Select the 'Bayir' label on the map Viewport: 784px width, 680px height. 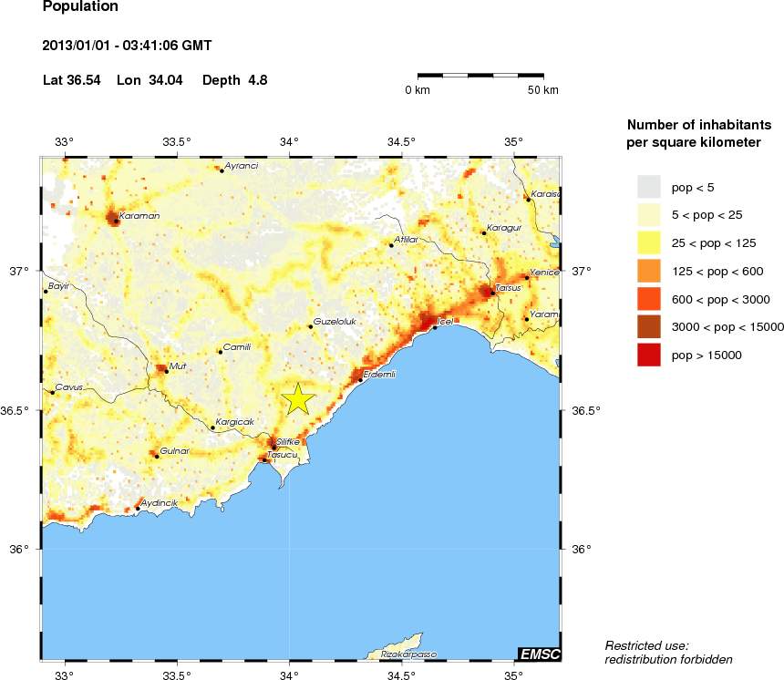point(58,286)
